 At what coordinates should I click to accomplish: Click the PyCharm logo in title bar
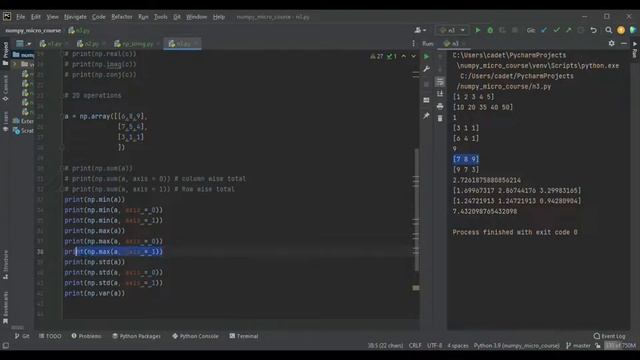click(7, 17)
